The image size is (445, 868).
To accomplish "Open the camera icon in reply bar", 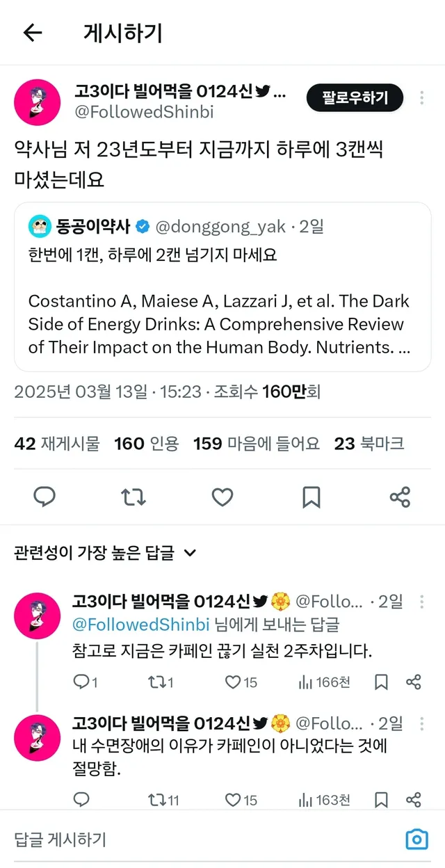I will tap(416, 839).
